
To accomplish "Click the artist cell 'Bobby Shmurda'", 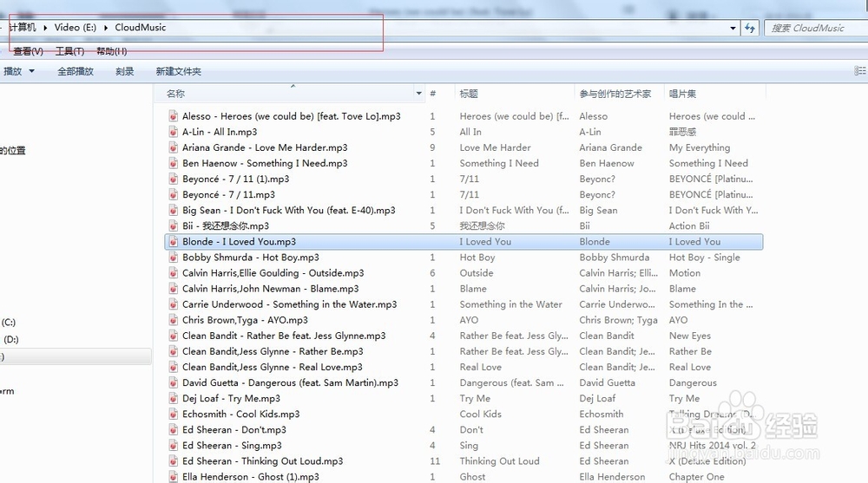I will tap(615, 258).
